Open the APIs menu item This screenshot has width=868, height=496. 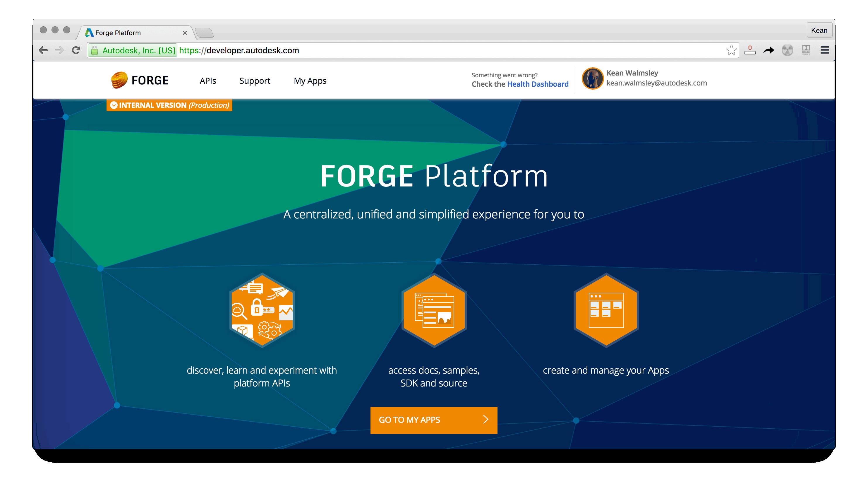208,81
